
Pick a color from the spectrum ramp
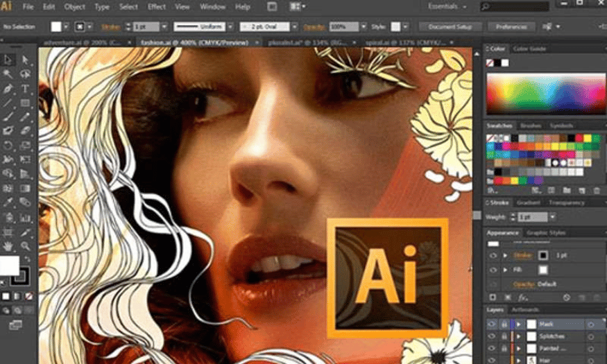[x=545, y=94]
